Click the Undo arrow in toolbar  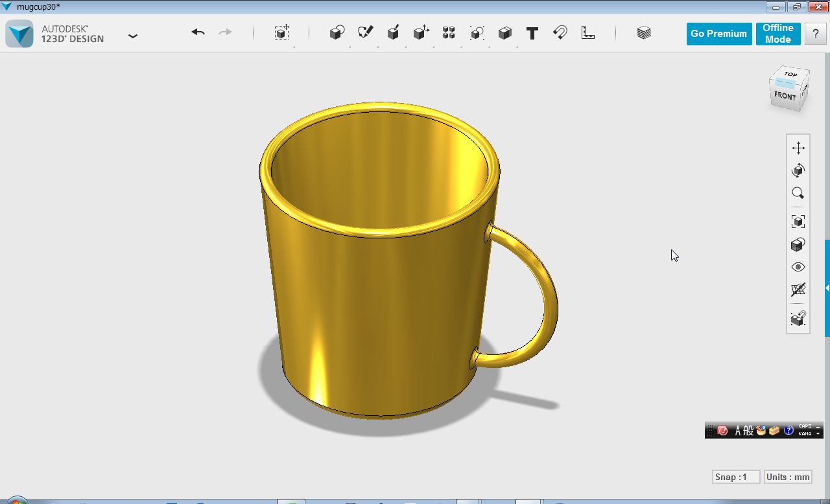(x=198, y=32)
